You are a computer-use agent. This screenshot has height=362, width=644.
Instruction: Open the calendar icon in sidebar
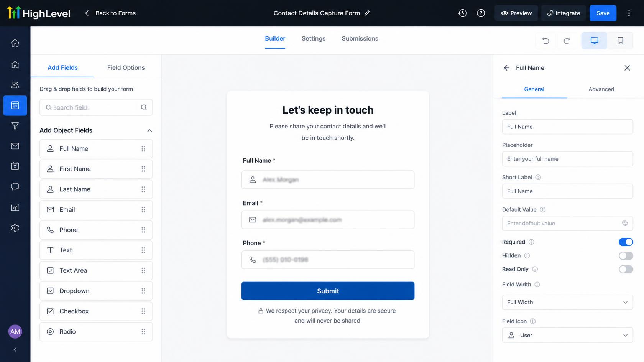(15, 166)
